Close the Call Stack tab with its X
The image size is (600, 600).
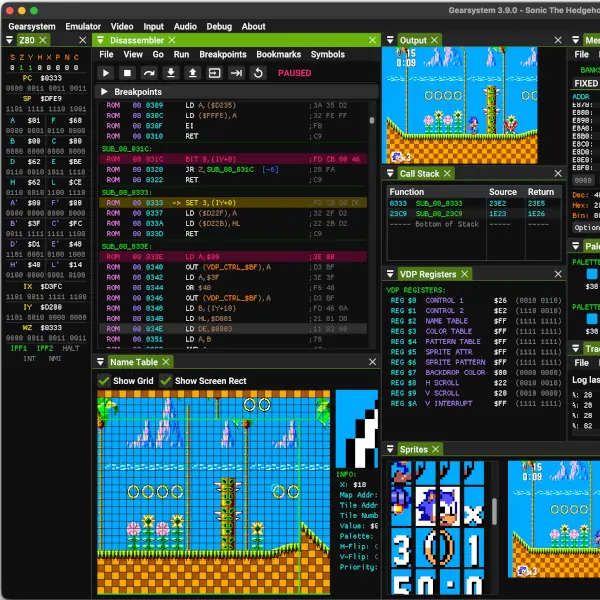pos(447,174)
